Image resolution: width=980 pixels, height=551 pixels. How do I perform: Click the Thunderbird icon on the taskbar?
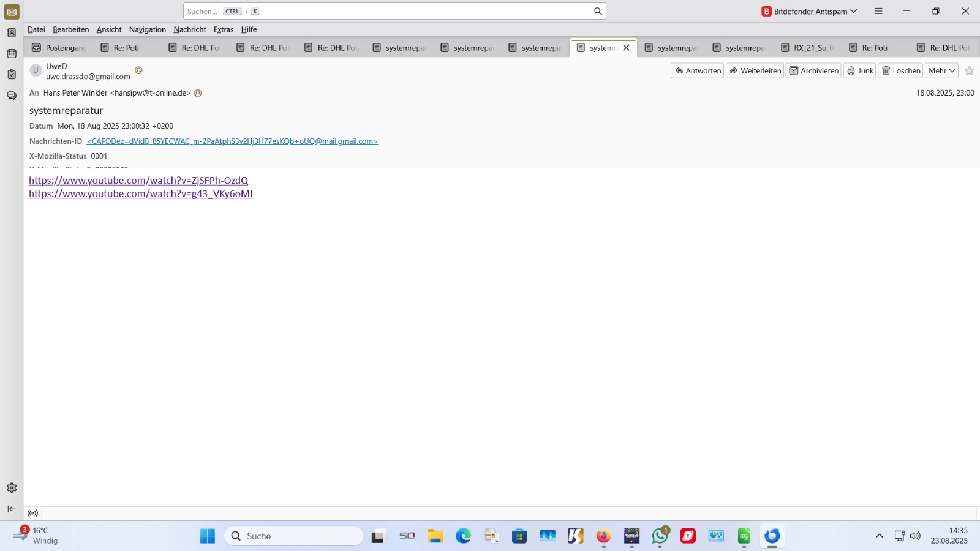[x=772, y=536]
